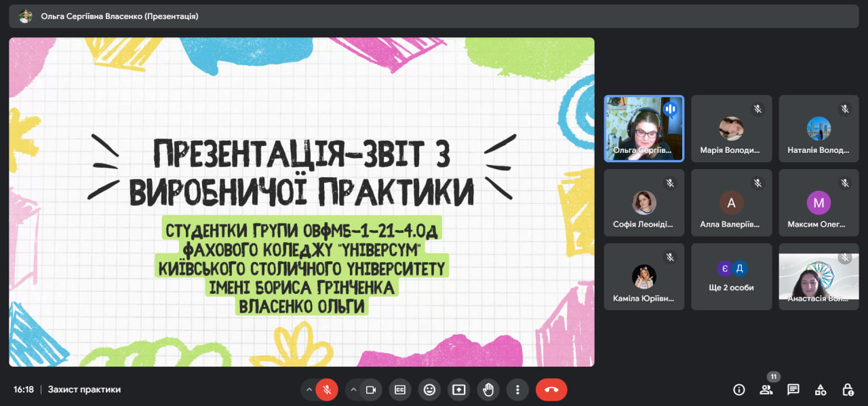
Task: Select Каміла Юріївн... participant tile
Action: click(644, 276)
